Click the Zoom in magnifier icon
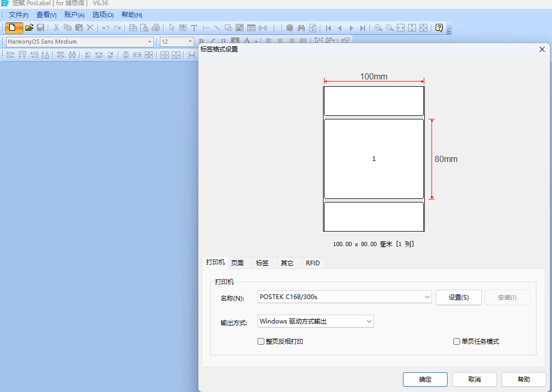Viewport: 552px width, 392px height. [378, 28]
